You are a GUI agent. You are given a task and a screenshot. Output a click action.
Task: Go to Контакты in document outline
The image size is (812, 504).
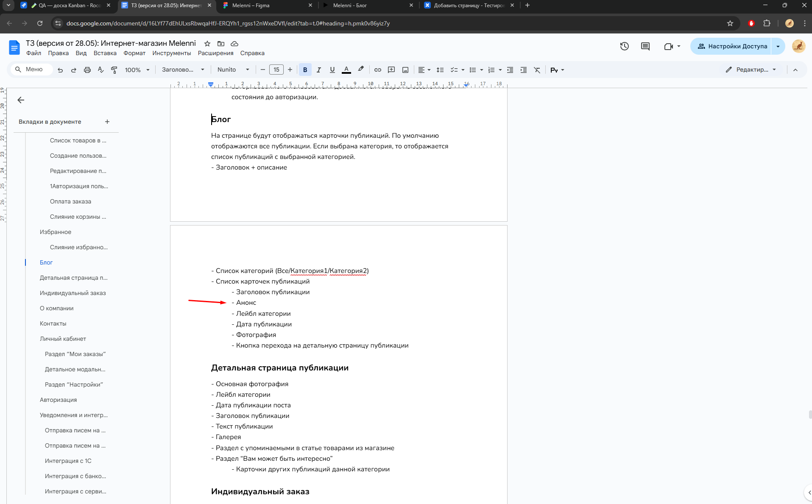(53, 323)
